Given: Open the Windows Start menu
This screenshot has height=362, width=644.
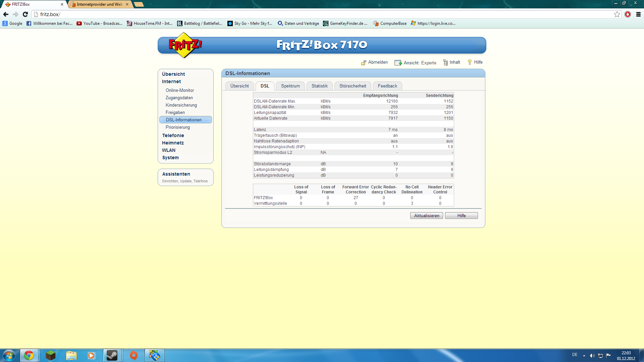Looking at the screenshot, I should pyautogui.click(x=9, y=355).
